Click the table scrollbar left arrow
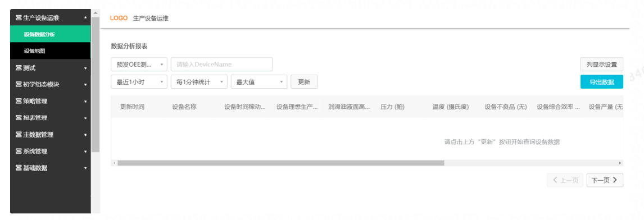The height and width of the screenshot is (220, 644). (x=114, y=163)
